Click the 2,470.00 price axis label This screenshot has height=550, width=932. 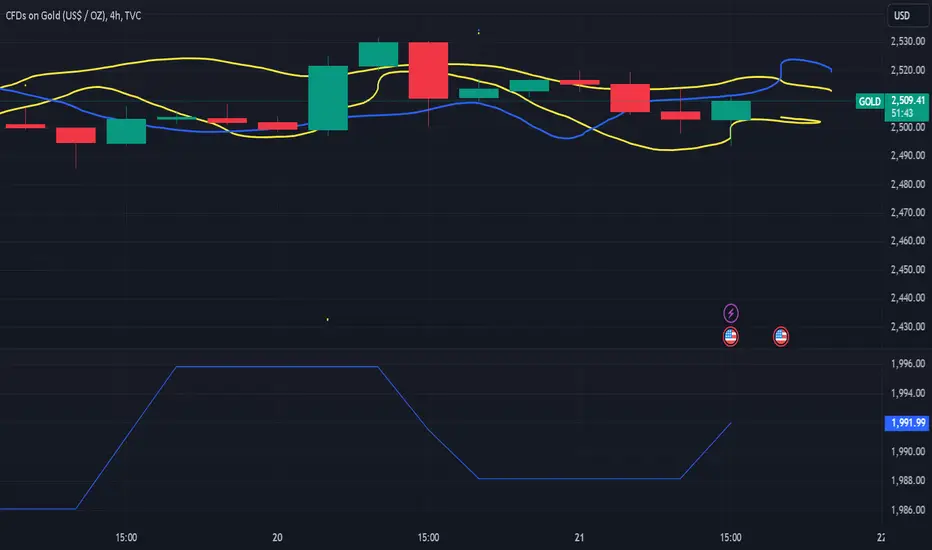[x=908, y=212]
